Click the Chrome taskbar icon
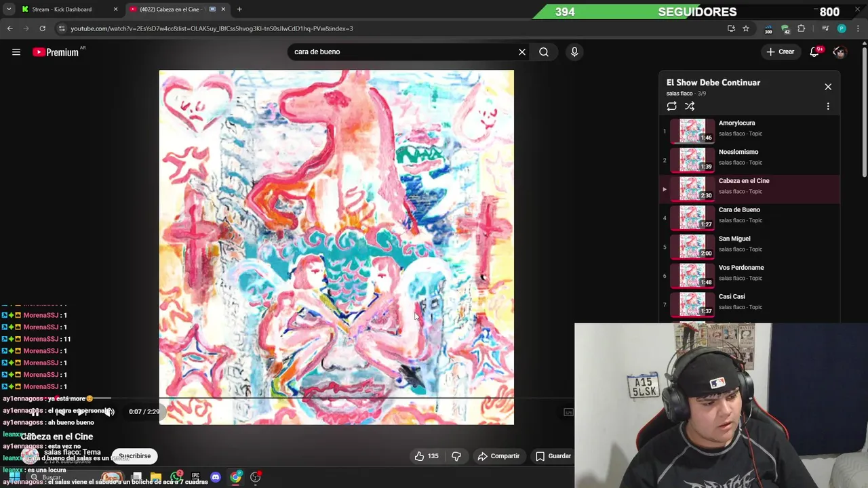The image size is (868, 488). (235, 478)
